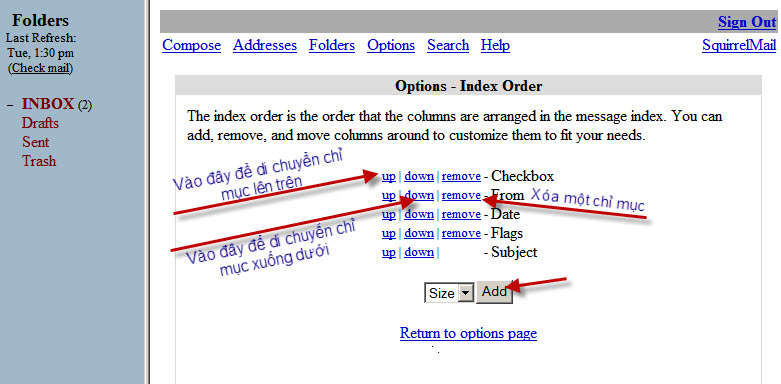This screenshot has width=781, height=384.
Task: Click Check mail in the sidebar
Action: pos(40,68)
